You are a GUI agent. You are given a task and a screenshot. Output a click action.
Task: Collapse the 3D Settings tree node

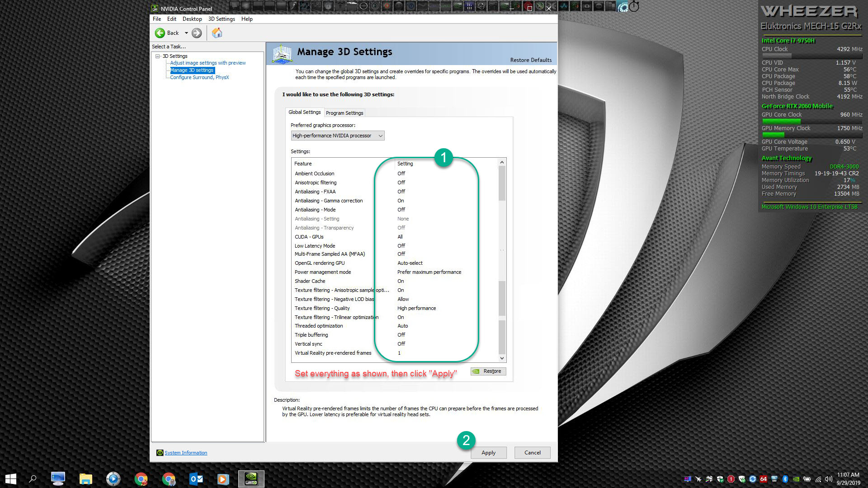[158, 56]
